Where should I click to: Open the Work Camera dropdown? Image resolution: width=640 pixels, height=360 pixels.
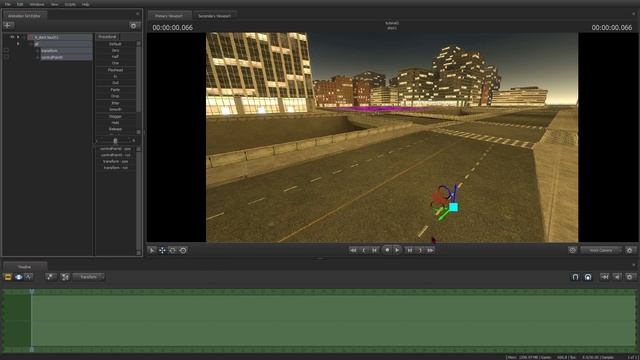point(602,250)
